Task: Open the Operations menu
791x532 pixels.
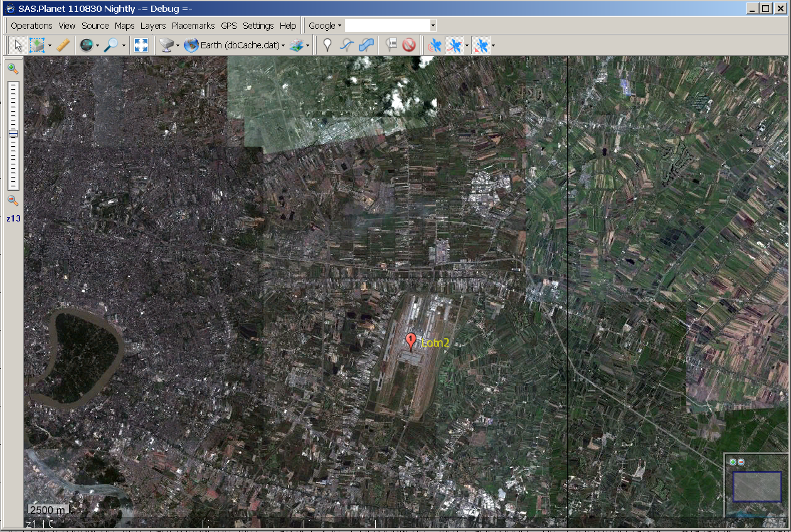Action: pyautogui.click(x=31, y=26)
